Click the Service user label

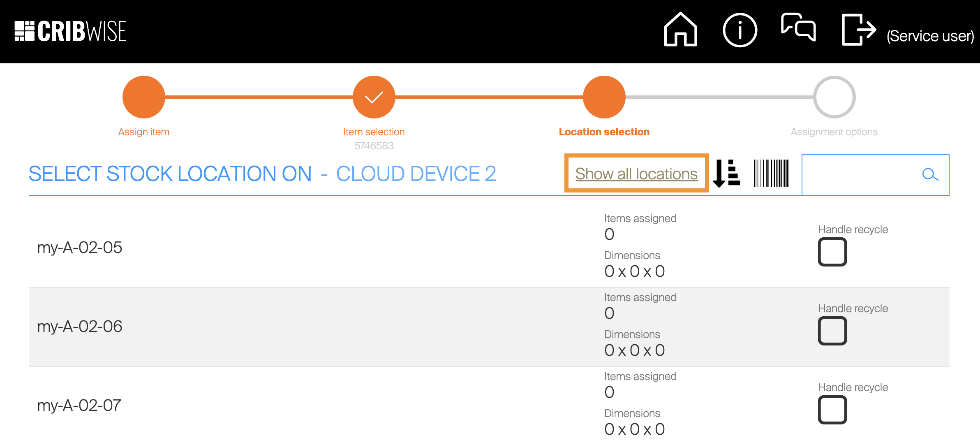pos(930,36)
